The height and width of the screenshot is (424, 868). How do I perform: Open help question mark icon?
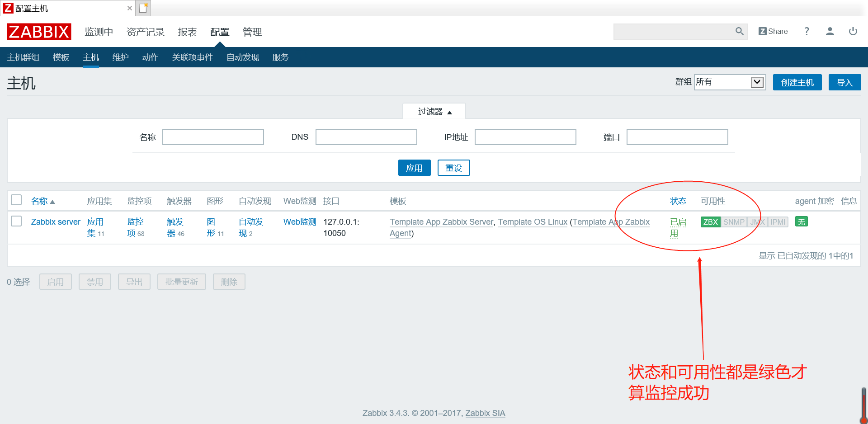(807, 31)
